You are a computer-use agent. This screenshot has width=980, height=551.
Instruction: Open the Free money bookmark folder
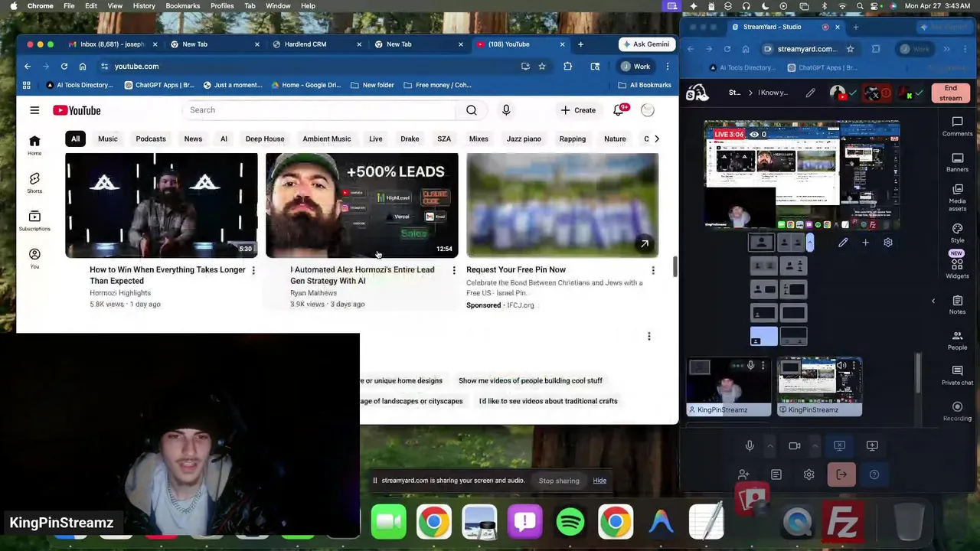[x=437, y=85]
